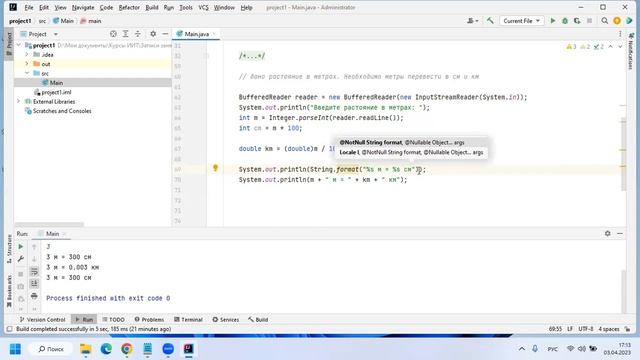Open Version Control tool window
Viewport: 640px width, 360px height.
click(42, 319)
